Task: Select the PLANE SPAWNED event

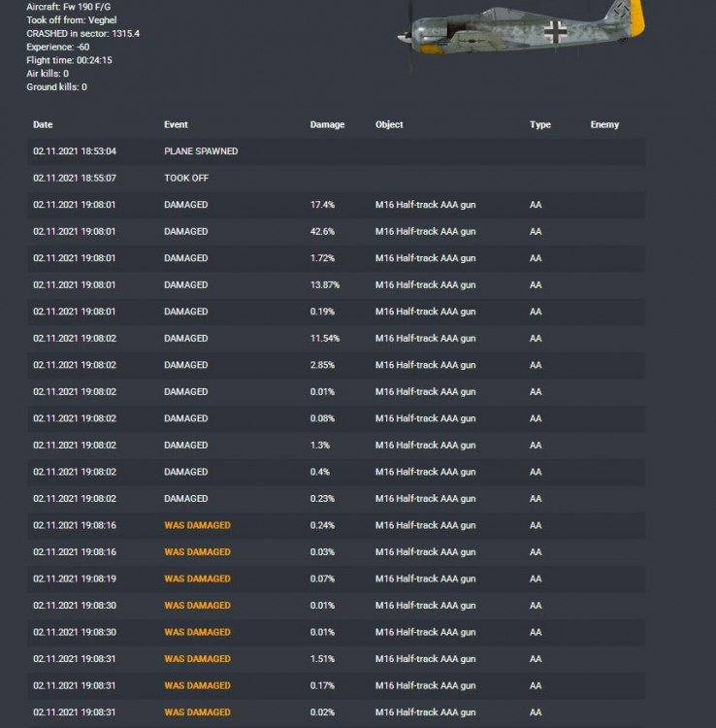Action: (201, 151)
